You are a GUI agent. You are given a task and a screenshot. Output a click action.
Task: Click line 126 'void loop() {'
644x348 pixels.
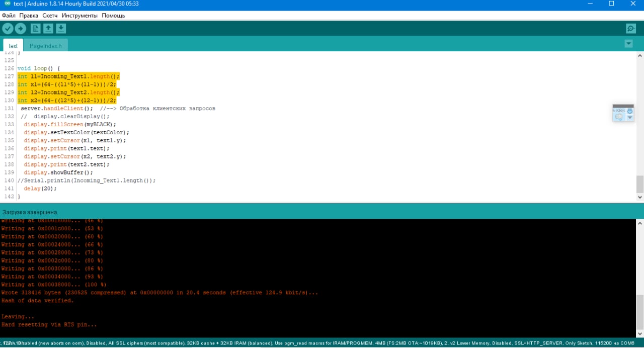pos(39,68)
